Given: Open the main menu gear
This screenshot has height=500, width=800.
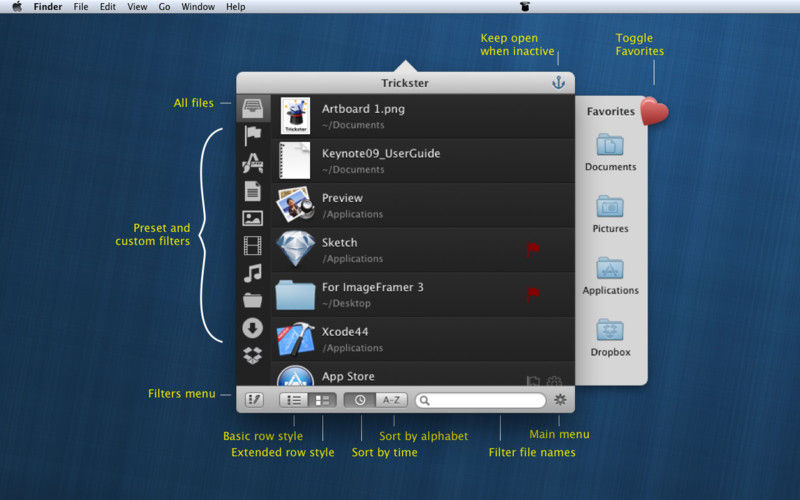Looking at the screenshot, I should pyautogui.click(x=560, y=399).
